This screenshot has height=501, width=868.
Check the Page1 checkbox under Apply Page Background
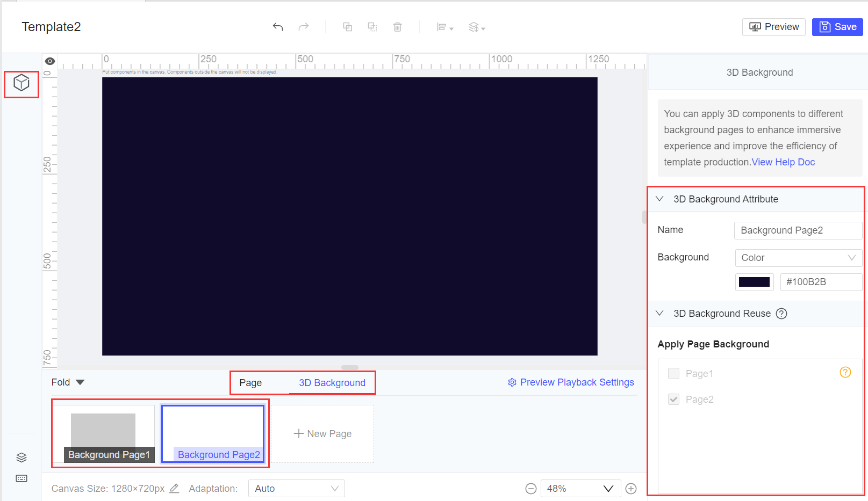click(x=673, y=373)
